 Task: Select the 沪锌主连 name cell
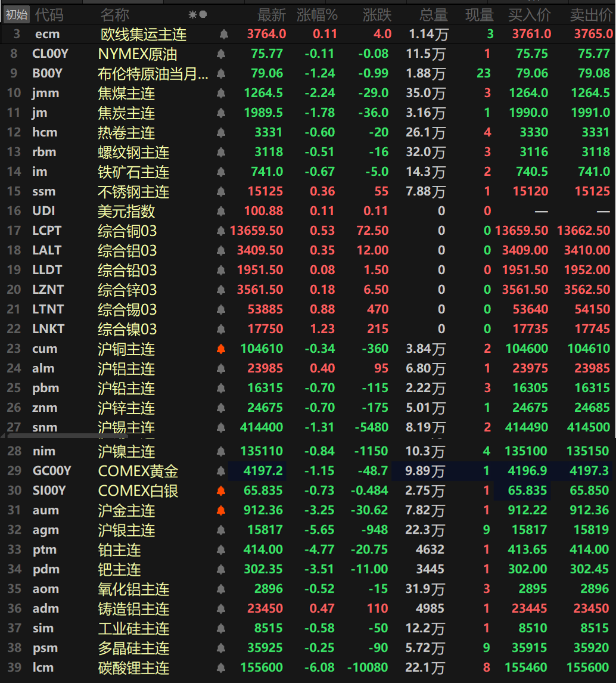tap(126, 408)
